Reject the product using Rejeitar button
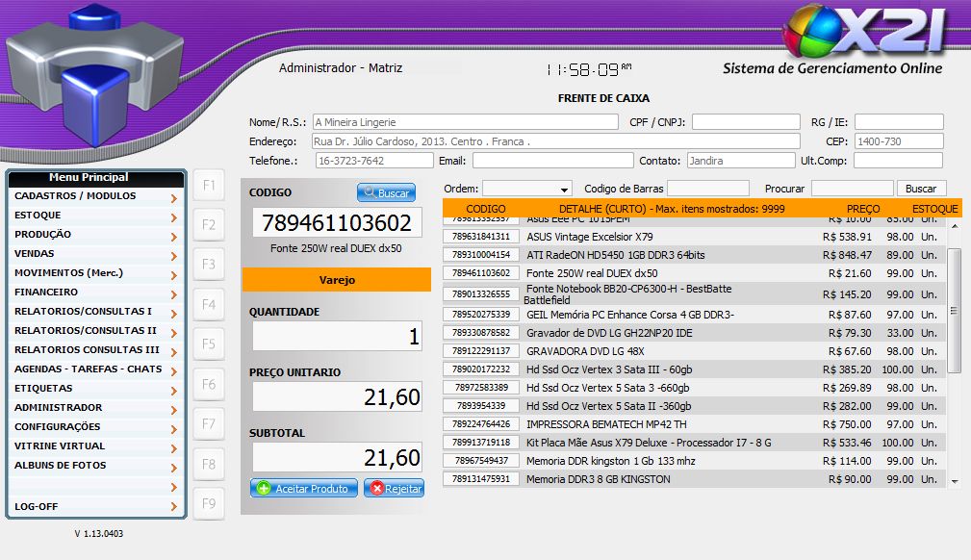Viewport: 971px width, 560px height. click(394, 489)
